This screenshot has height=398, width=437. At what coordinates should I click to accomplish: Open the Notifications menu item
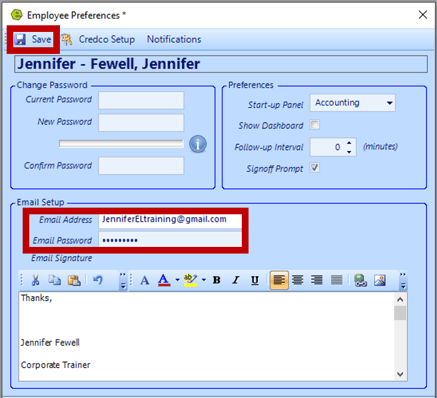[174, 39]
